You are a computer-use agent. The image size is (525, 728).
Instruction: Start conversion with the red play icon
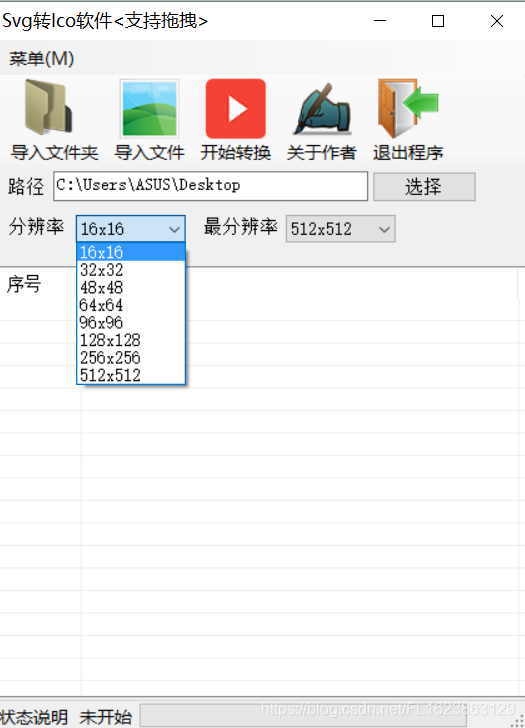point(236,109)
